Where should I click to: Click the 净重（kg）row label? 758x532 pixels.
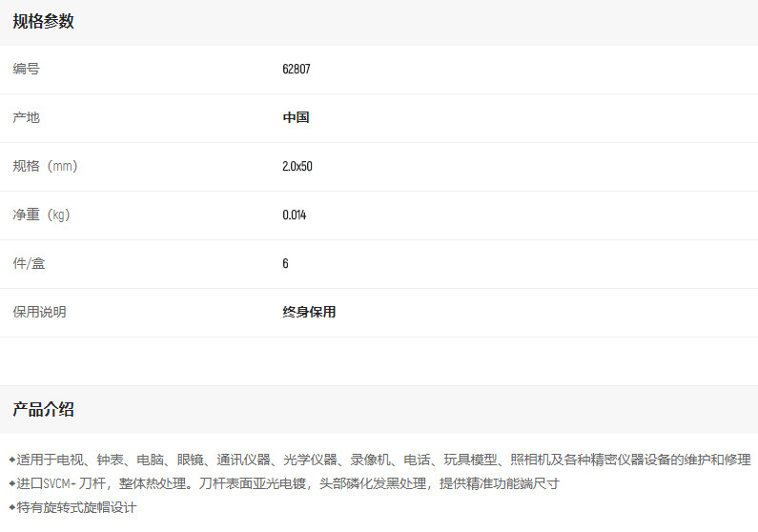click(x=42, y=215)
